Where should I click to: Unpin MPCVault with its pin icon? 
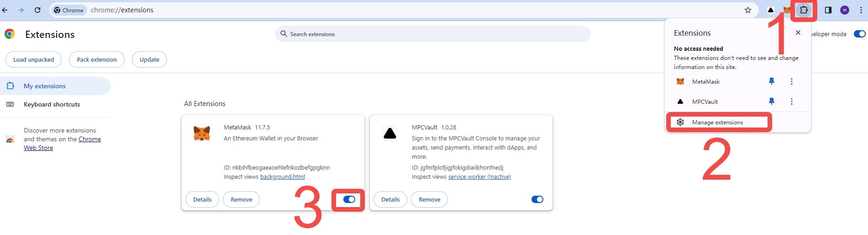point(772,101)
